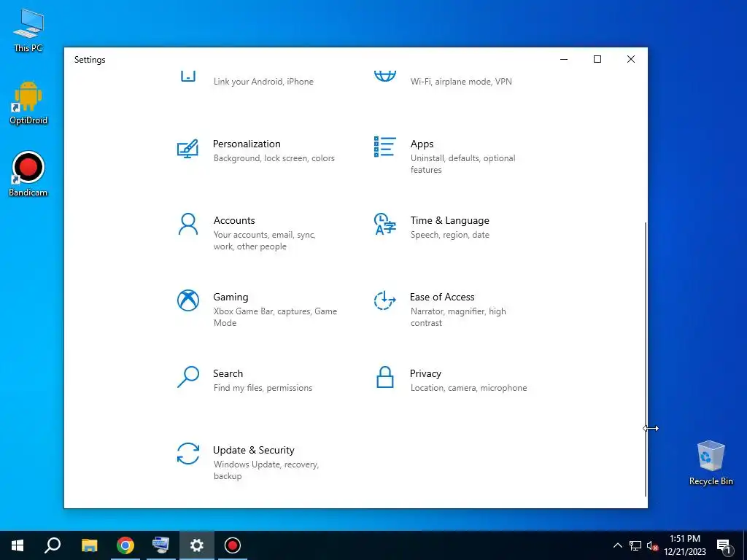This screenshot has width=747, height=560.
Task: Click the Gaming Xbox icon
Action: click(x=188, y=300)
